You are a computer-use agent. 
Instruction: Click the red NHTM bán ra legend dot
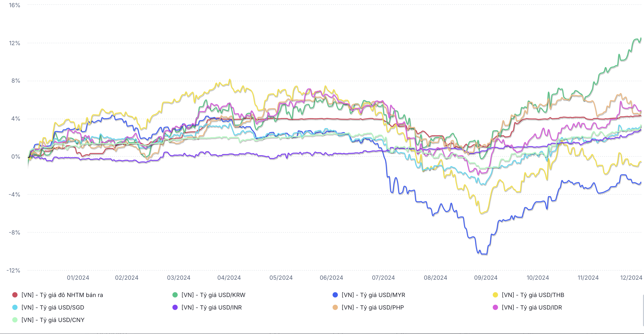[15, 295]
